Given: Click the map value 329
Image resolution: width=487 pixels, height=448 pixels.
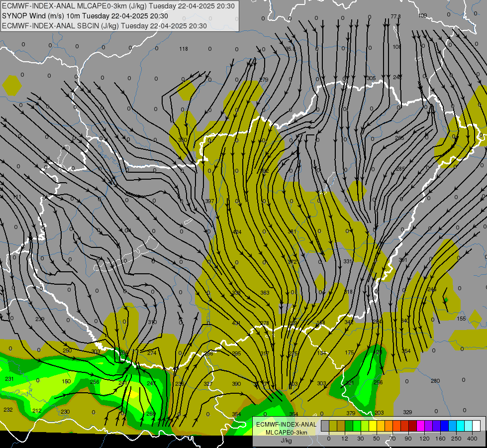Looking at the screenshot, I should pos(407,412).
